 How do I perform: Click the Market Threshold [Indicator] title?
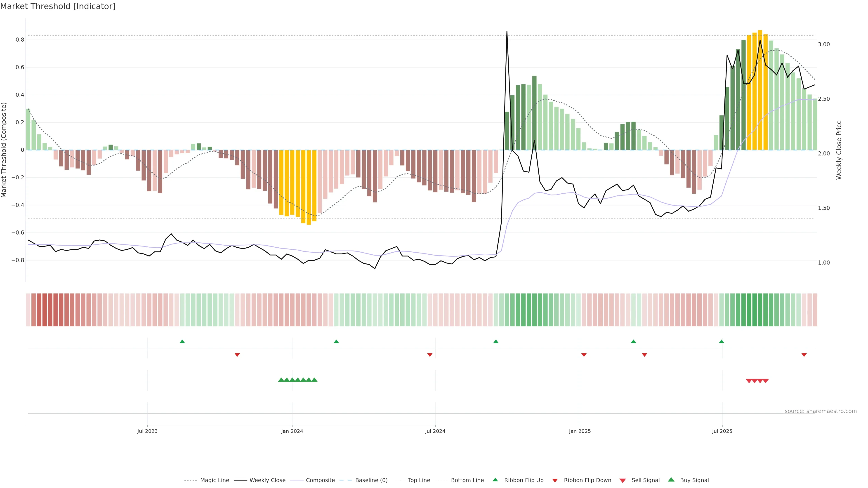tap(58, 6)
